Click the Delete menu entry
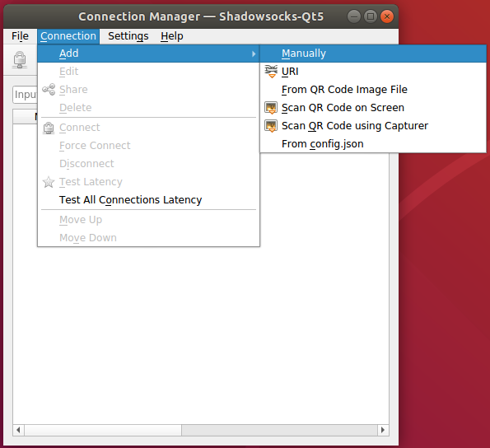This screenshot has height=448, width=490. coord(148,108)
